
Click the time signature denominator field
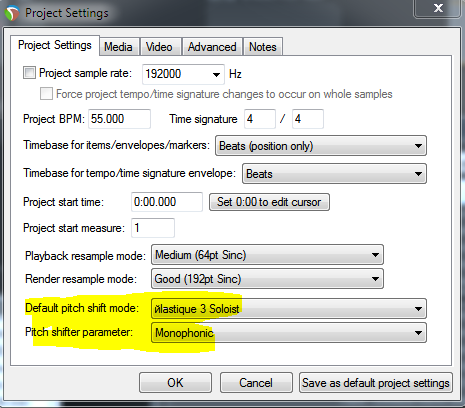point(308,119)
